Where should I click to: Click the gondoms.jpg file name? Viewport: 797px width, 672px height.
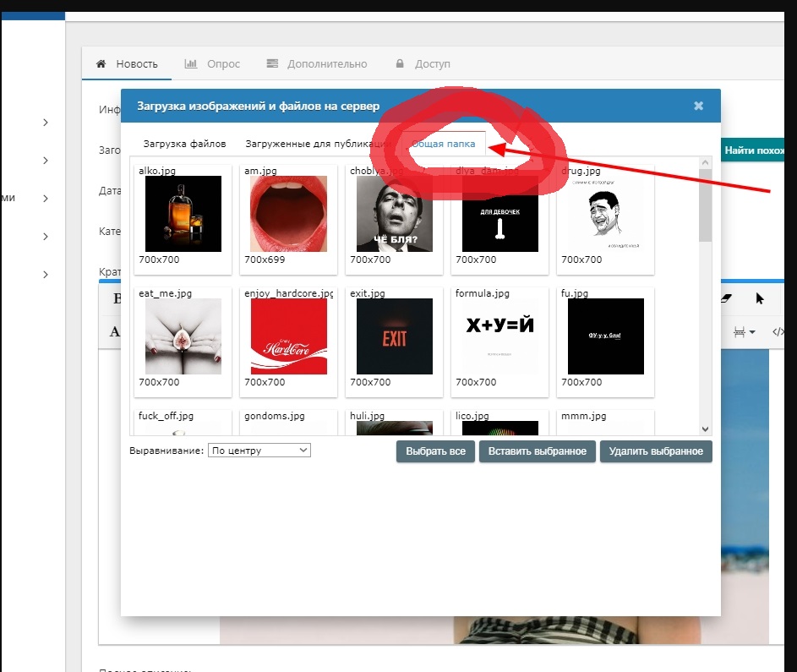pyautogui.click(x=275, y=416)
